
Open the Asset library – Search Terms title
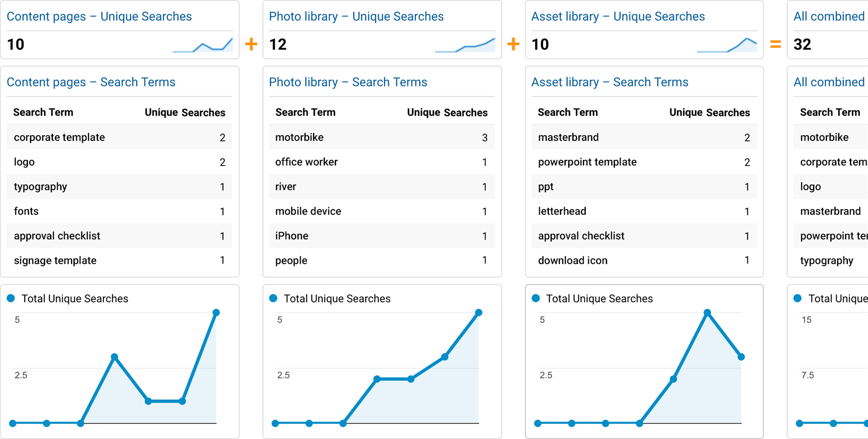[x=610, y=82]
